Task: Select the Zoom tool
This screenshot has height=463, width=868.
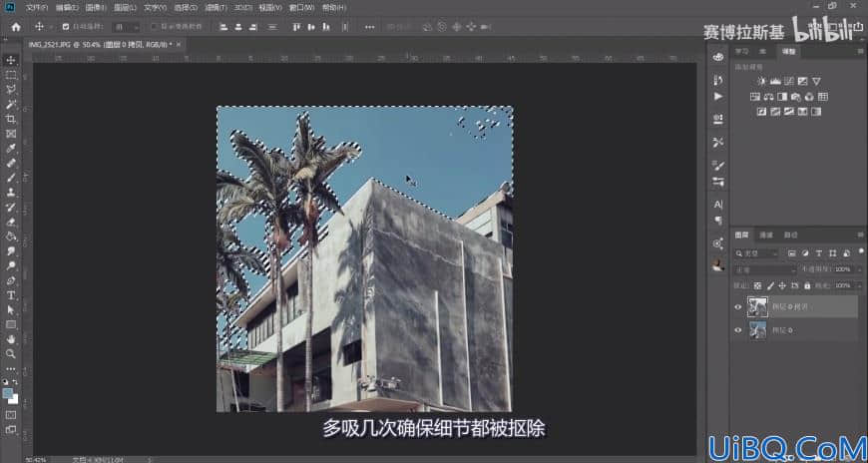Action: coord(11,354)
